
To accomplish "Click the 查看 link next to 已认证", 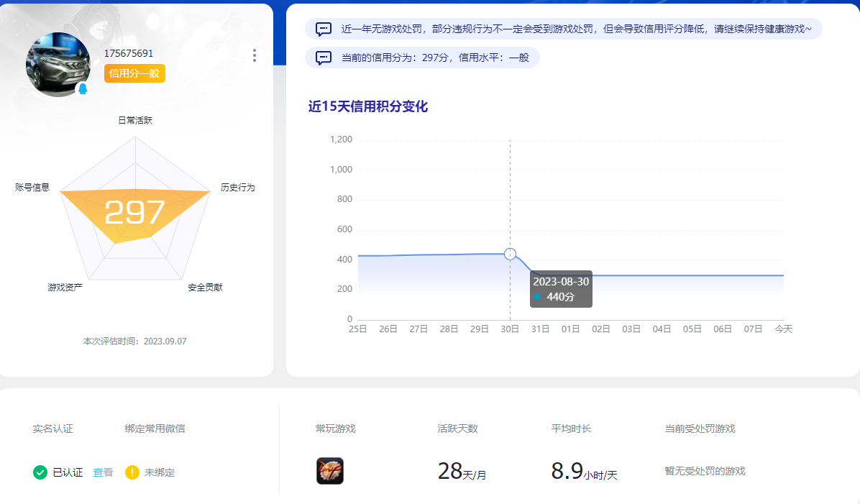I will tap(103, 472).
